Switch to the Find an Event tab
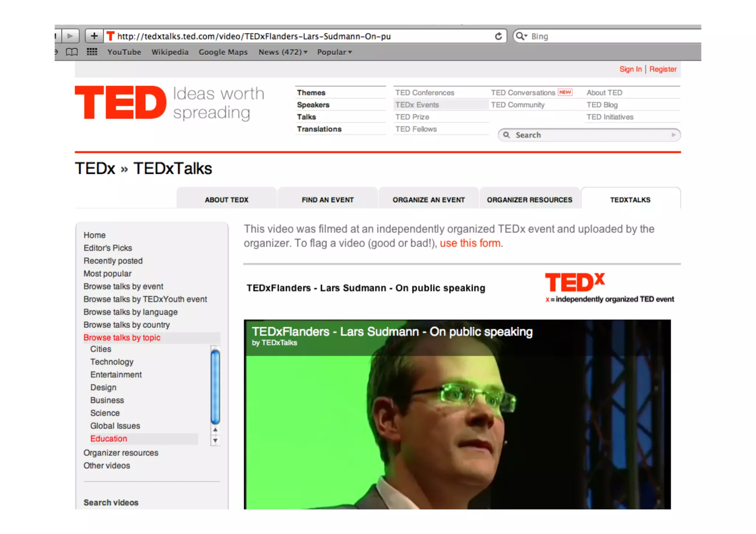756x534 pixels. 327,200
